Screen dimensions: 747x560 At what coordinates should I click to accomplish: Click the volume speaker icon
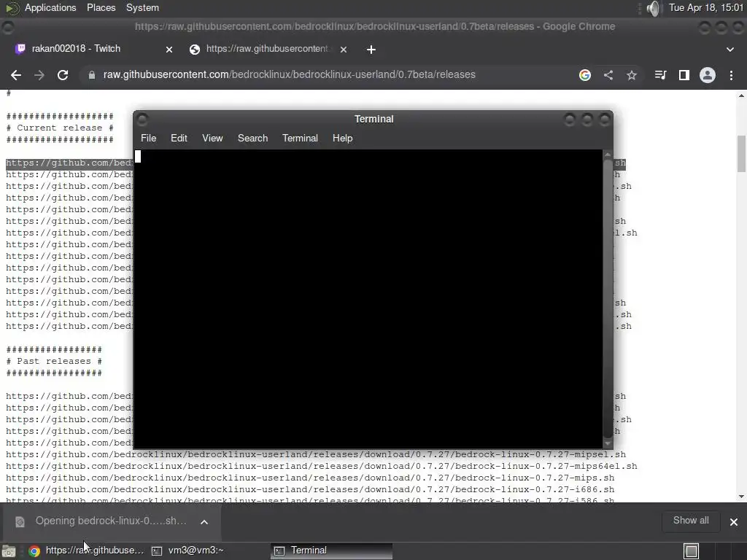pyautogui.click(x=654, y=8)
